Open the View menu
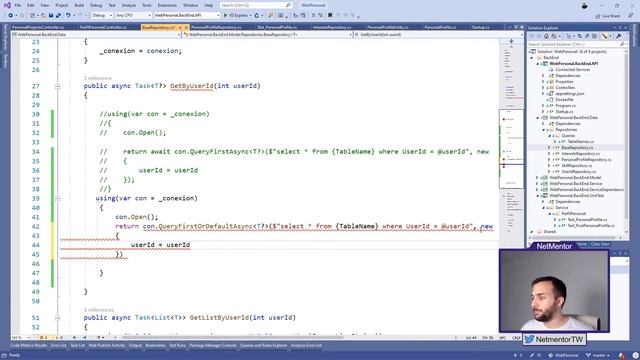 click(x=45, y=5)
